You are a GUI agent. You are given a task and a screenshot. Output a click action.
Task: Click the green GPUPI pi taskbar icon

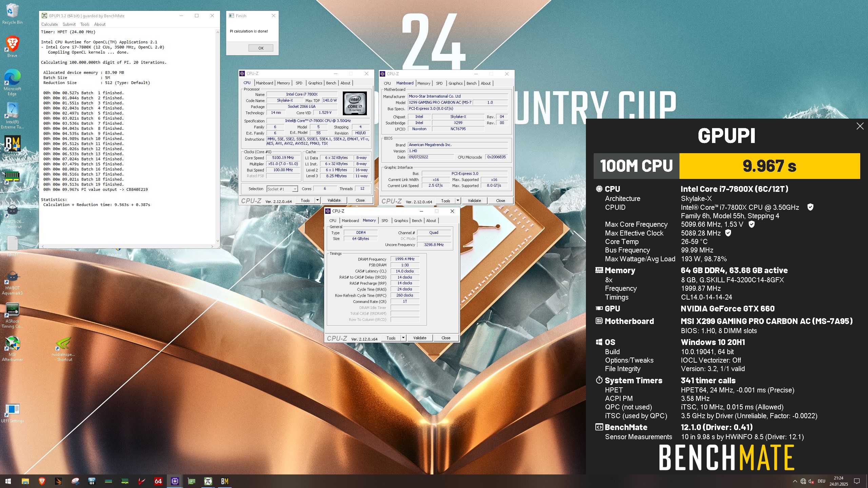pyautogui.click(x=208, y=481)
